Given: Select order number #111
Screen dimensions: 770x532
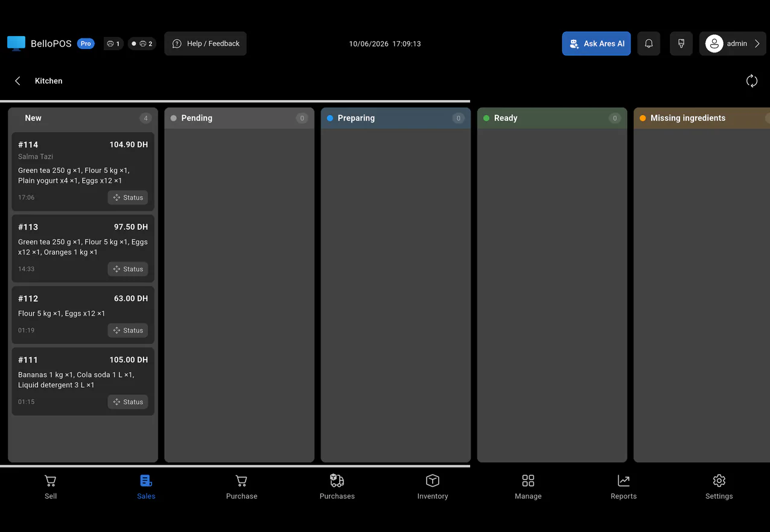Looking at the screenshot, I should click(x=28, y=359).
